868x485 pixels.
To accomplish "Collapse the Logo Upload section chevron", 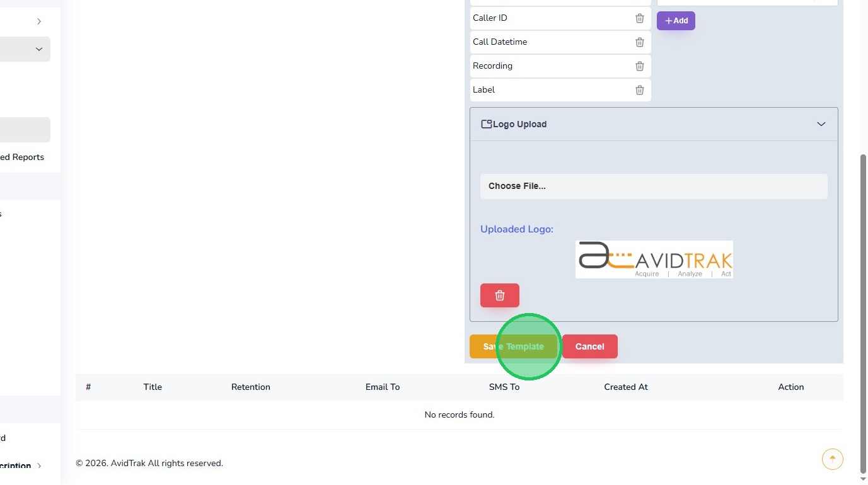I will tap(821, 124).
